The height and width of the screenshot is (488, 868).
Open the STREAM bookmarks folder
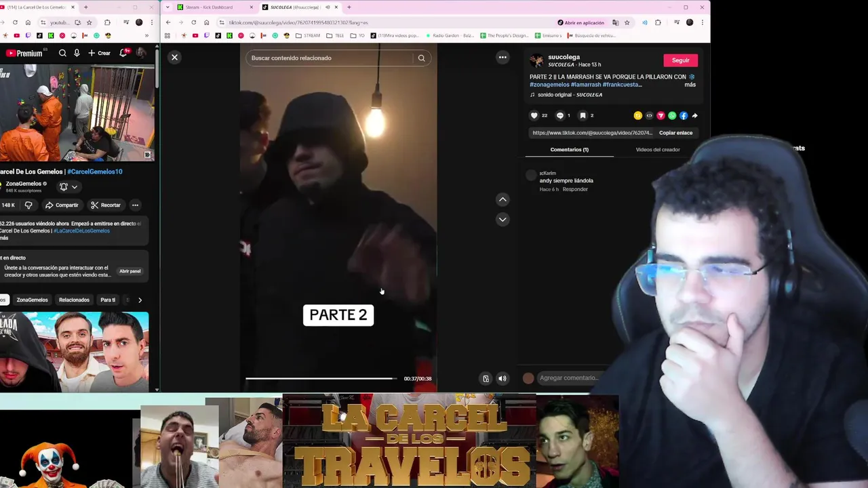coord(309,35)
